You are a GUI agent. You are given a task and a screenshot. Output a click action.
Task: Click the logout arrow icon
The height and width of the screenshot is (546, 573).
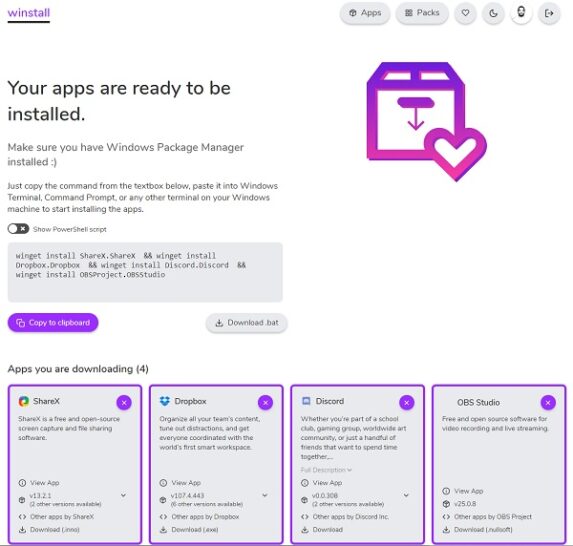tap(549, 13)
